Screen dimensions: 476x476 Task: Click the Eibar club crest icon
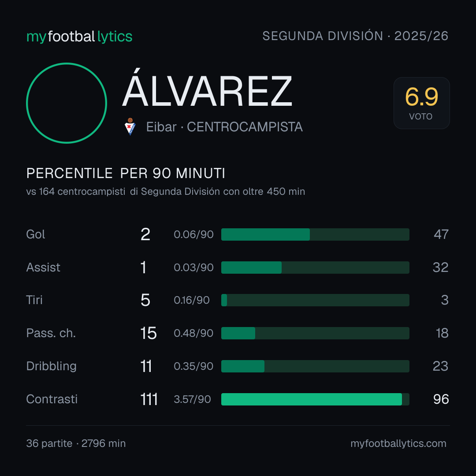pyautogui.click(x=130, y=126)
